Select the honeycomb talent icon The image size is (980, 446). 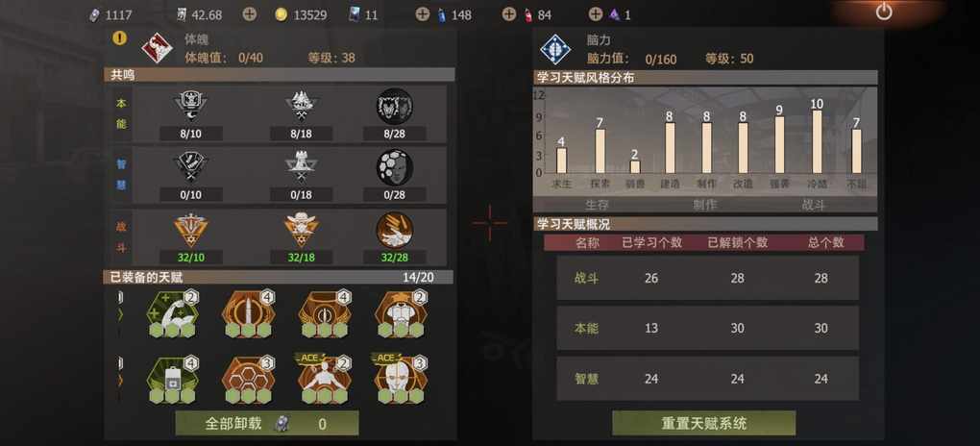point(249,379)
